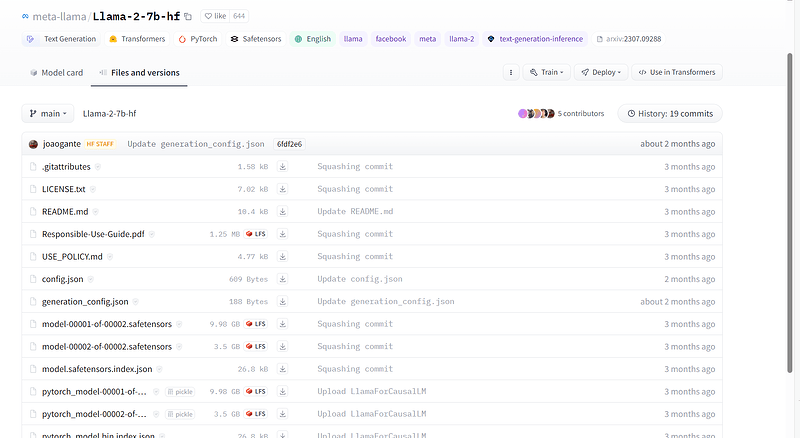The width and height of the screenshot is (800, 438).
Task: Open the main branch selector
Action: (48, 113)
